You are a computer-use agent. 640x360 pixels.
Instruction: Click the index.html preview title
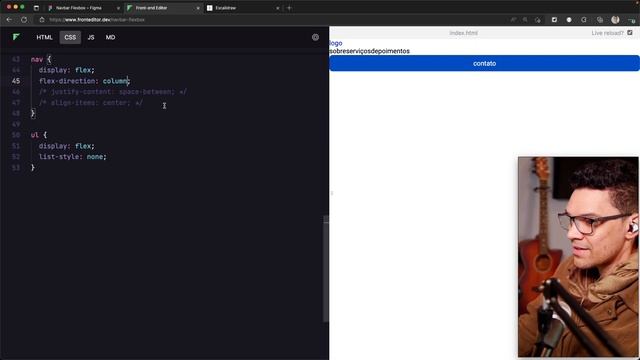coord(463,33)
